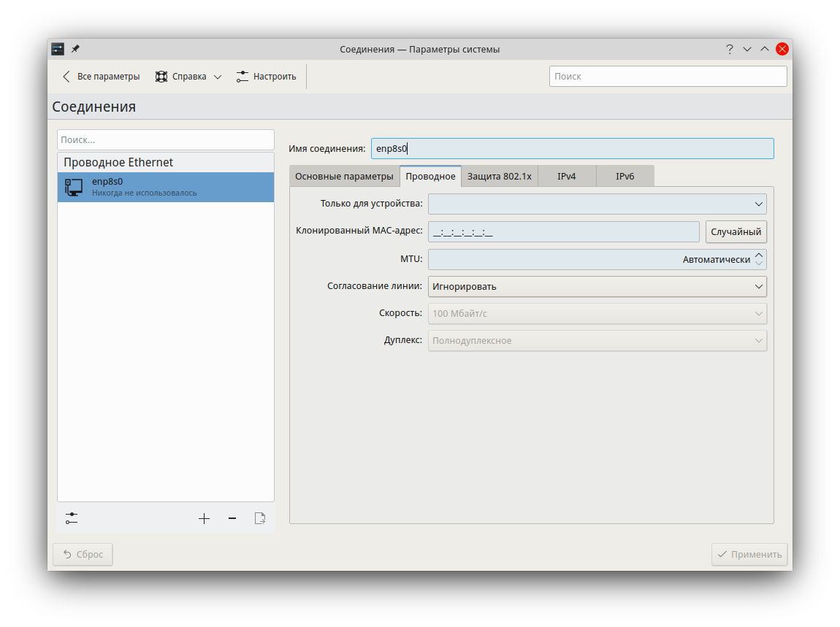The width and height of the screenshot is (840, 627).
Task: Click the app icon in title bar
Action: pos(58,49)
